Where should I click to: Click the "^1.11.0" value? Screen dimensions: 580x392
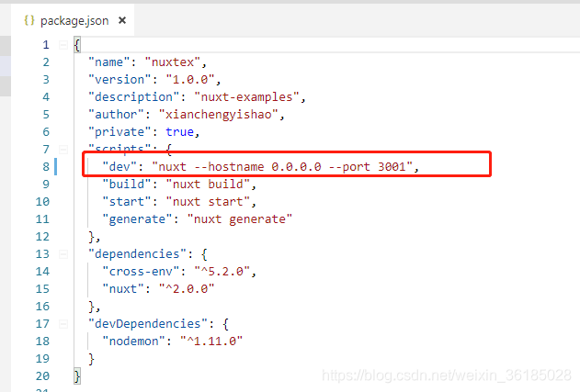211,342
